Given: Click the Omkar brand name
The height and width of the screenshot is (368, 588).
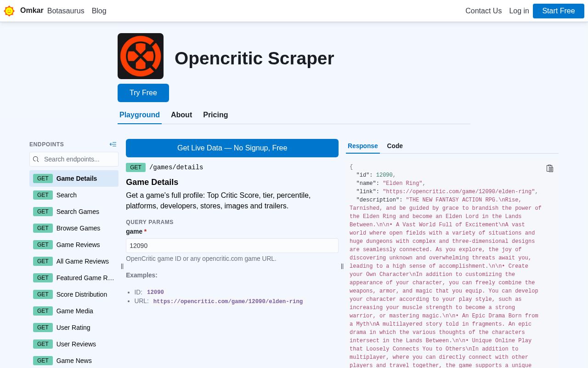Looking at the screenshot, I should pos(32,11).
